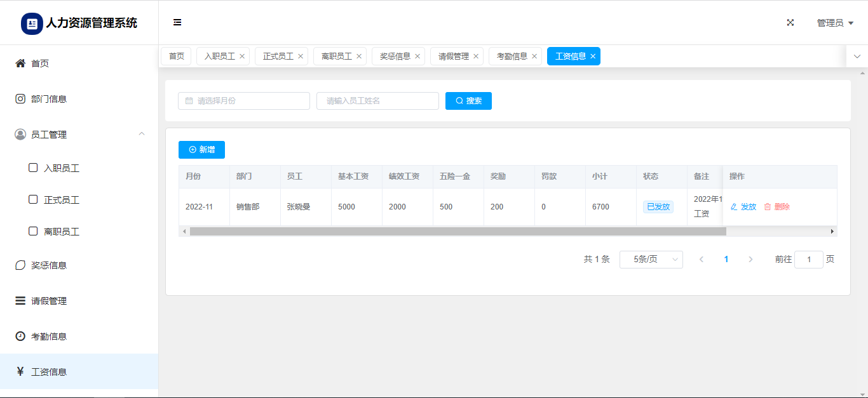Click the 奖惩信息 sidebar icon
Screen dimensions: 868x398
[x=20, y=265]
